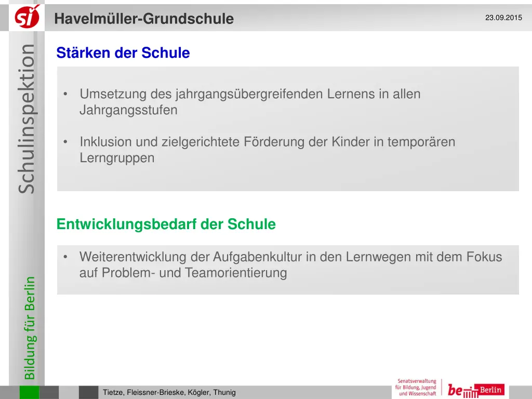Select the green square in footer
This screenshot has width=532, height=399.
(x=29, y=392)
